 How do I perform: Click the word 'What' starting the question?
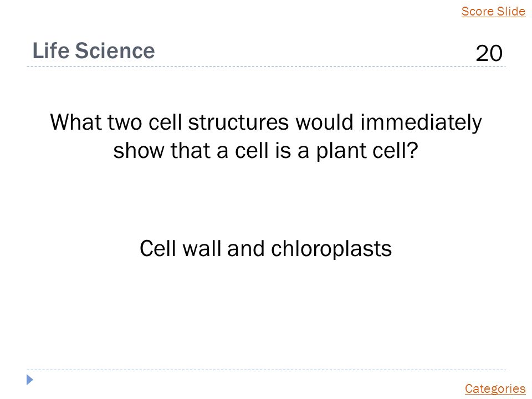76,122
